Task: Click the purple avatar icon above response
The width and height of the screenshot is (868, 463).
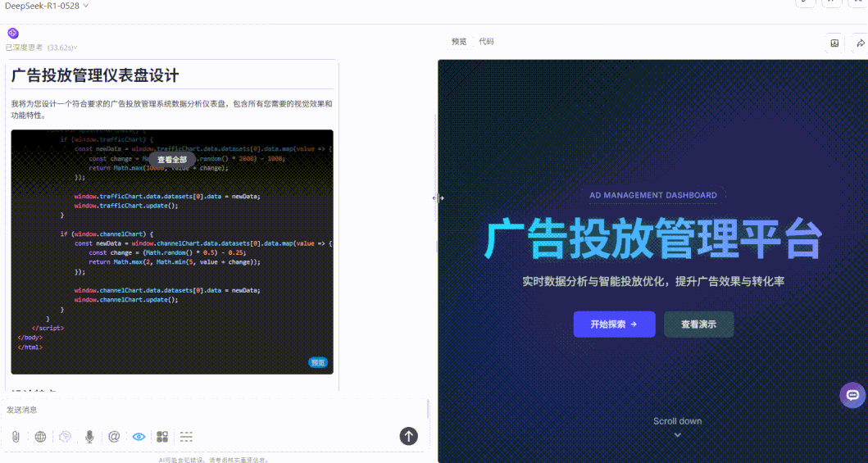Action: (x=13, y=34)
